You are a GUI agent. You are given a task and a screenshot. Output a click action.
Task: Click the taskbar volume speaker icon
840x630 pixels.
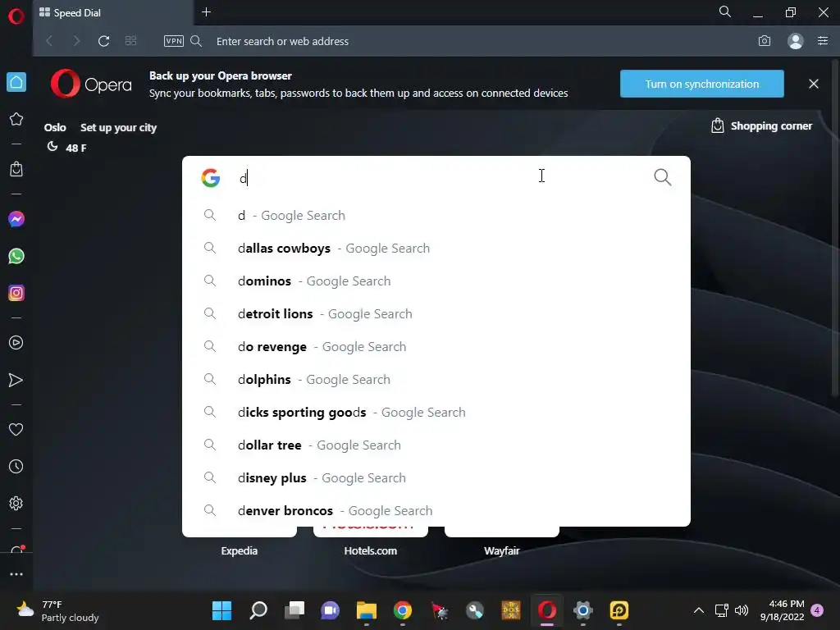pyautogui.click(x=742, y=610)
